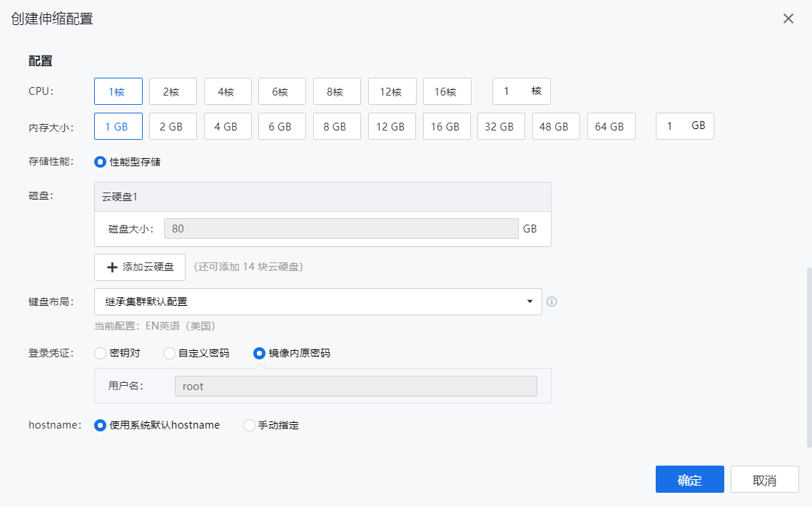The width and height of the screenshot is (812, 507).
Task: Select 16核 CPU option
Action: pyautogui.click(x=447, y=91)
